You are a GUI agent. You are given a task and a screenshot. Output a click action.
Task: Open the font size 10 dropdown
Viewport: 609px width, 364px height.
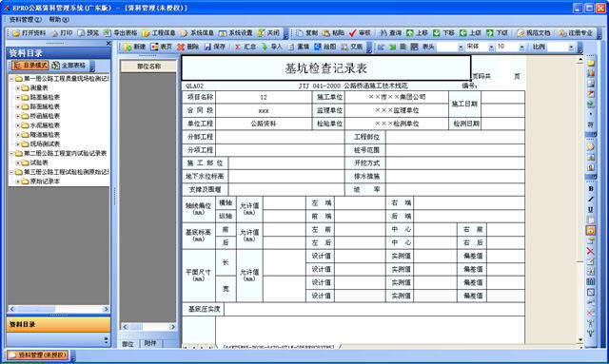522,47
